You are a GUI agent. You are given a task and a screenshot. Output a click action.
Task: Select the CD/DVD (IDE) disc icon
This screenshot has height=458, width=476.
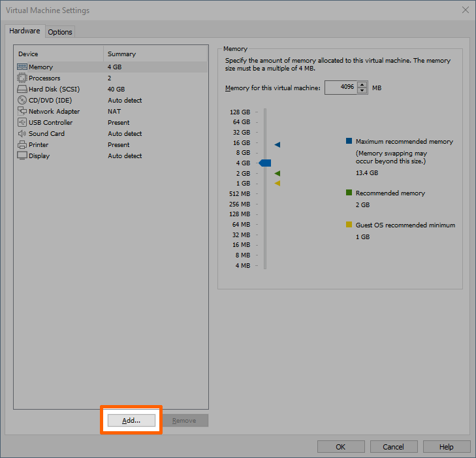pyautogui.click(x=22, y=101)
